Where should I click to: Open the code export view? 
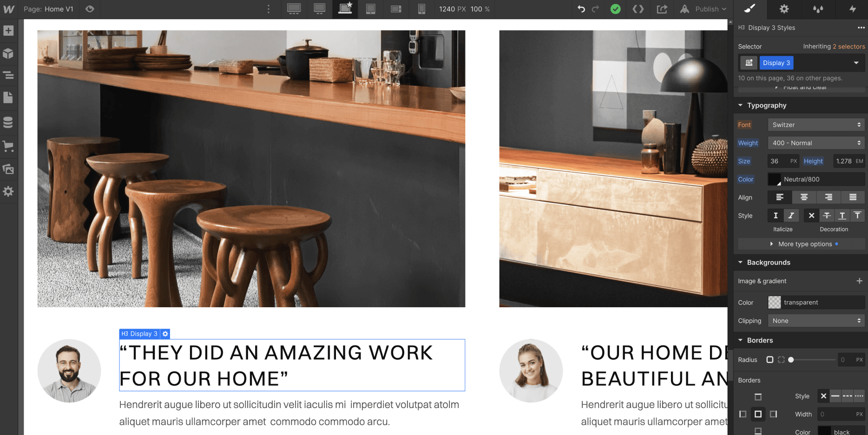coord(638,9)
